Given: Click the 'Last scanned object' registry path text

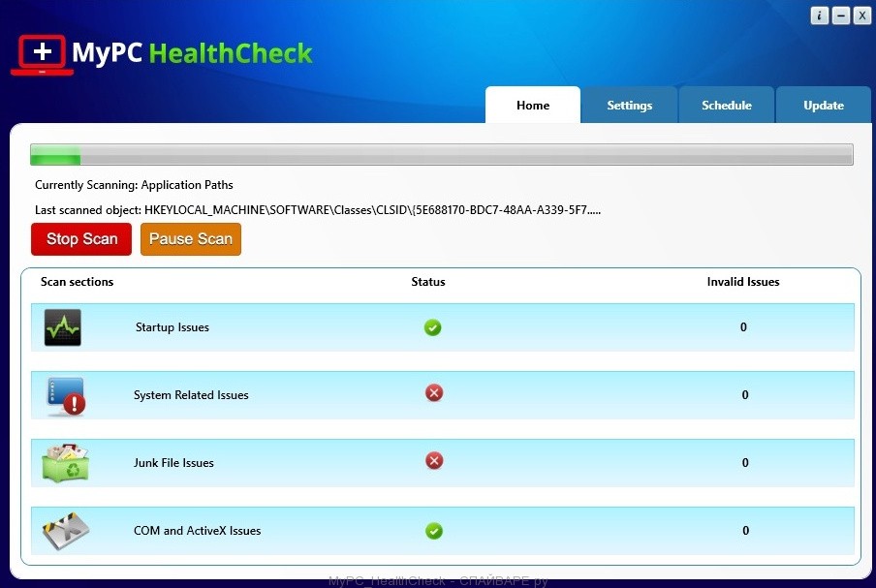Looking at the screenshot, I should [x=318, y=210].
